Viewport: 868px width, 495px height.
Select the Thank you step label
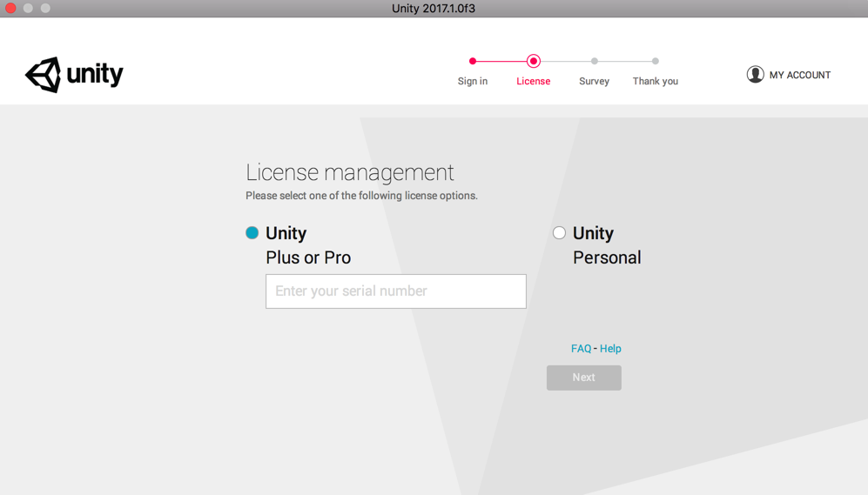click(x=656, y=81)
